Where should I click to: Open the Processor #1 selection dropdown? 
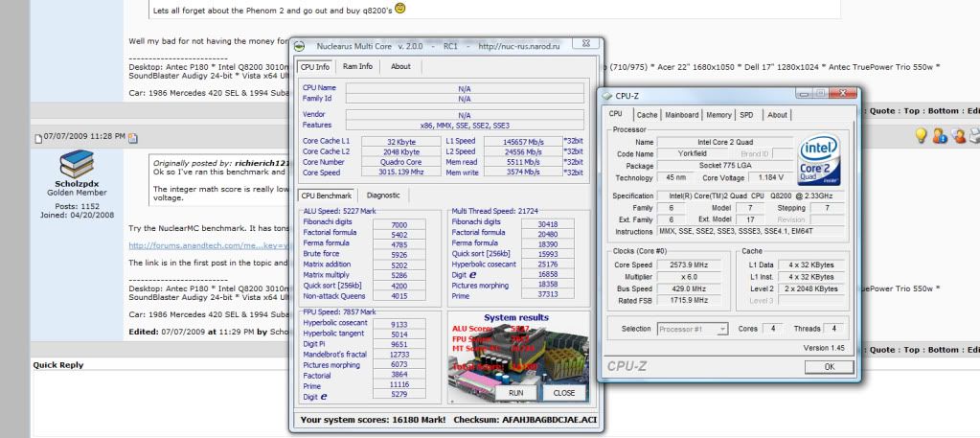692,329
